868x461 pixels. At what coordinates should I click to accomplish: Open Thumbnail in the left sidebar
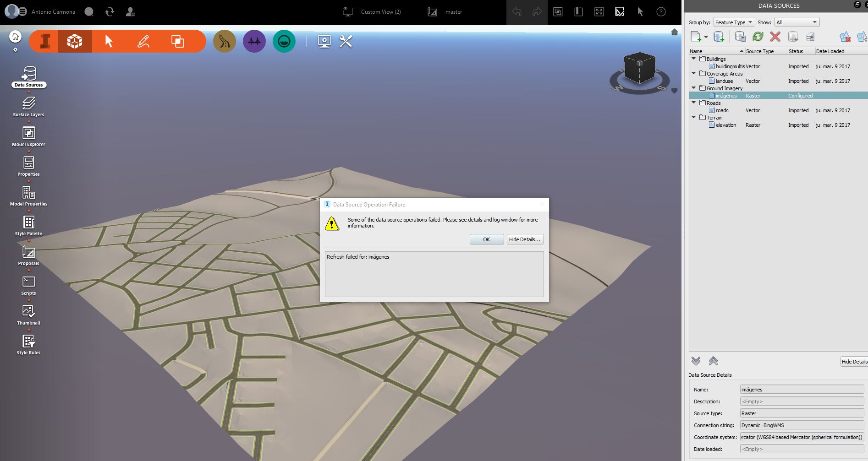click(28, 315)
